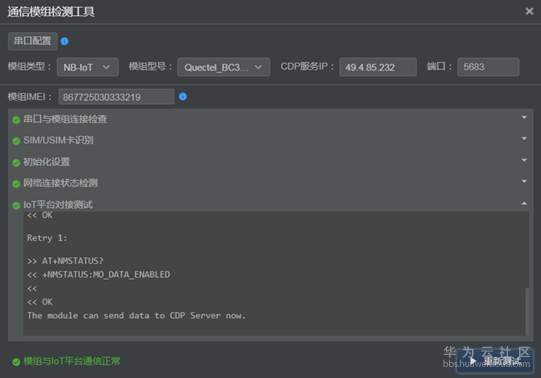This screenshot has height=378, width=541.
Task: Click the green check icon for 串口与模组连接检查
Action: [x=16, y=120]
